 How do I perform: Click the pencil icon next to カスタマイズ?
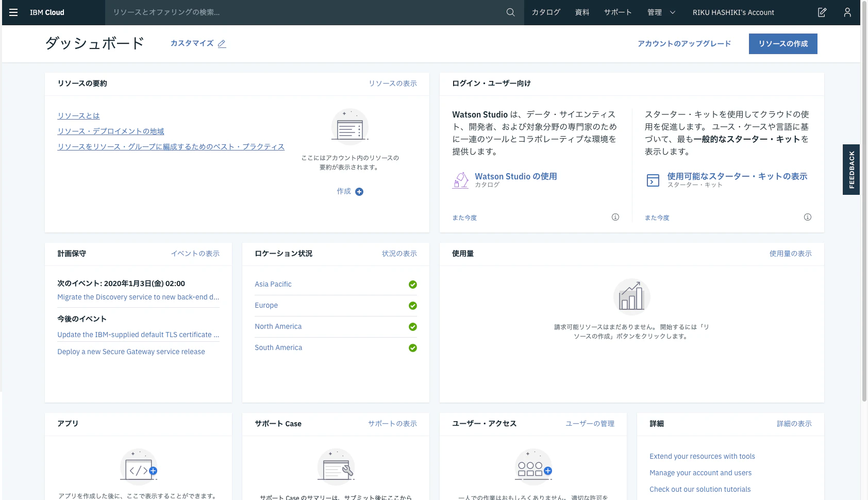(222, 44)
